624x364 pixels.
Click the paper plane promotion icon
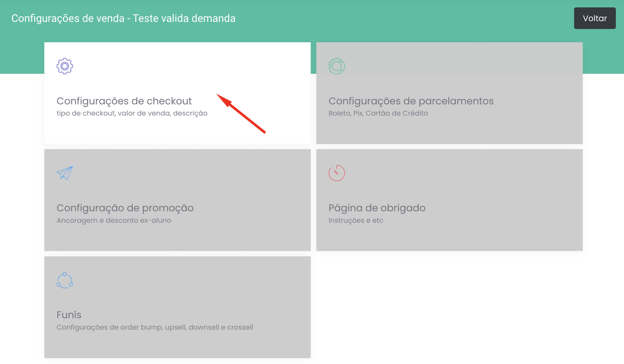click(x=65, y=173)
